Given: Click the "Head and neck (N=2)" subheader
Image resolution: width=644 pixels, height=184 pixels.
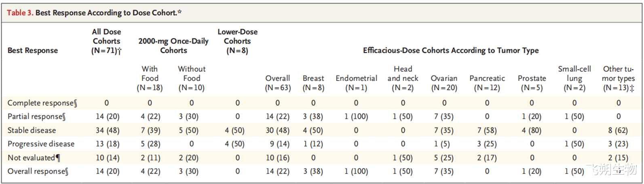Looking at the screenshot, I should tap(403, 78).
